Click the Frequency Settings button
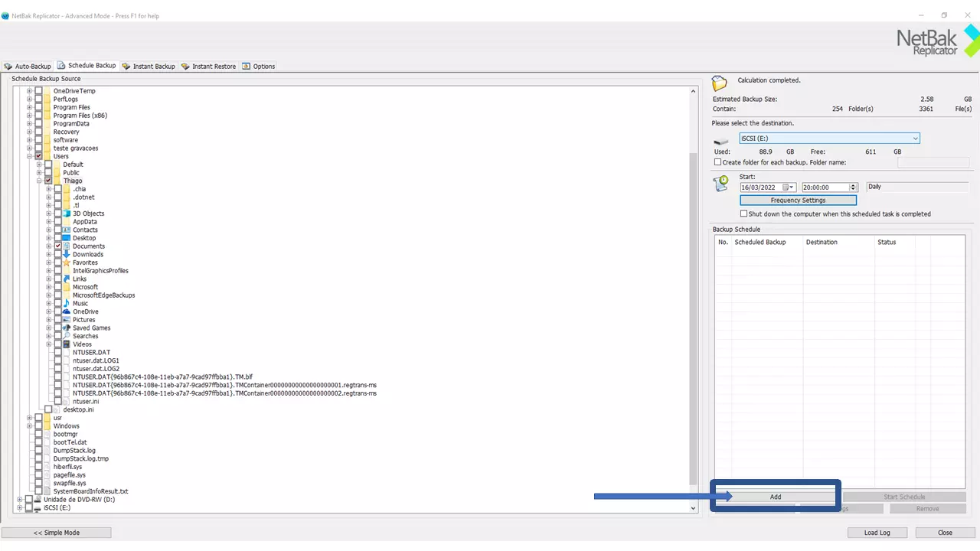980x551 pixels. pos(798,201)
